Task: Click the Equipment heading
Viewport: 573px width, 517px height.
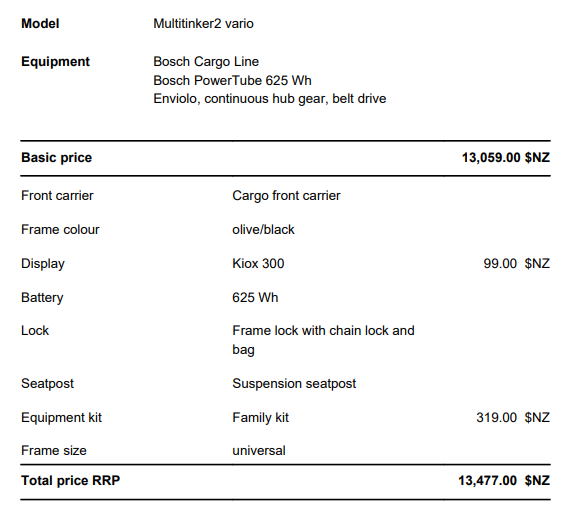Action: click(55, 62)
